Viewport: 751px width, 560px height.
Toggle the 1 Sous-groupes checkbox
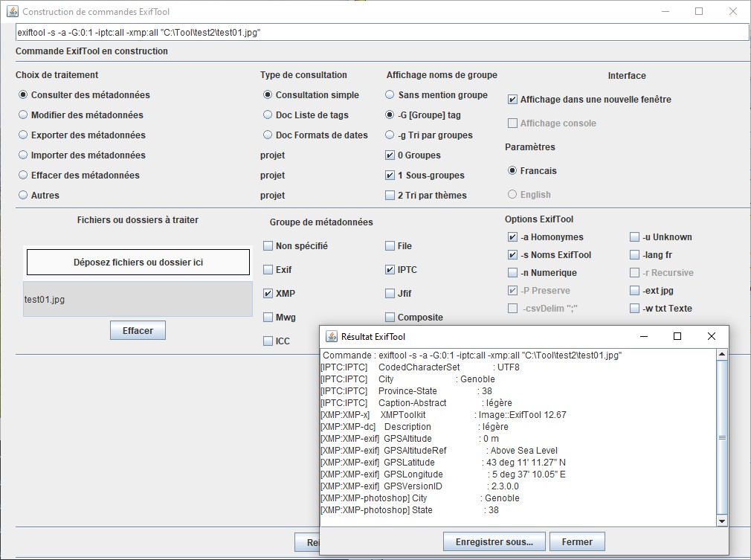point(390,176)
